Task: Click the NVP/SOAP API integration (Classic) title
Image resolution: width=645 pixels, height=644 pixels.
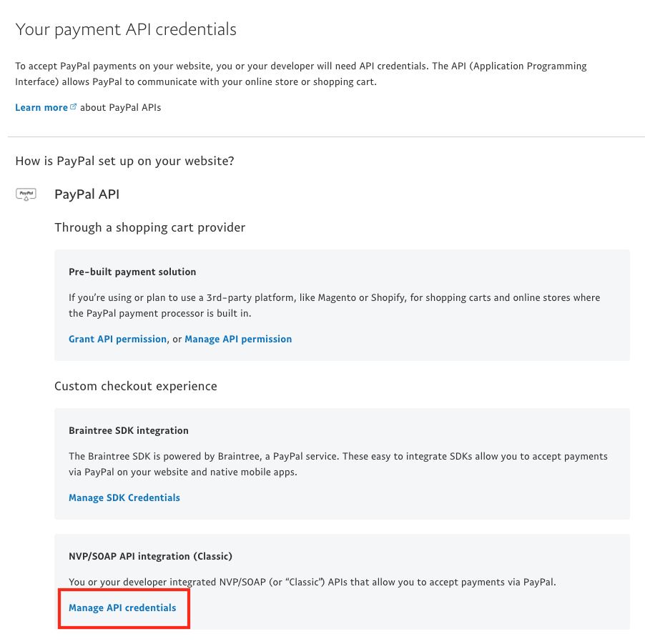Action: tap(150, 556)
